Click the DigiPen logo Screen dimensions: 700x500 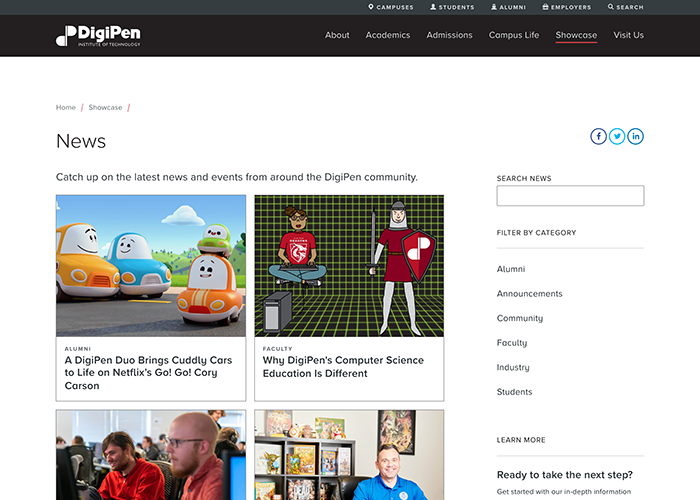pyautogui.click(x=98, y=36)
